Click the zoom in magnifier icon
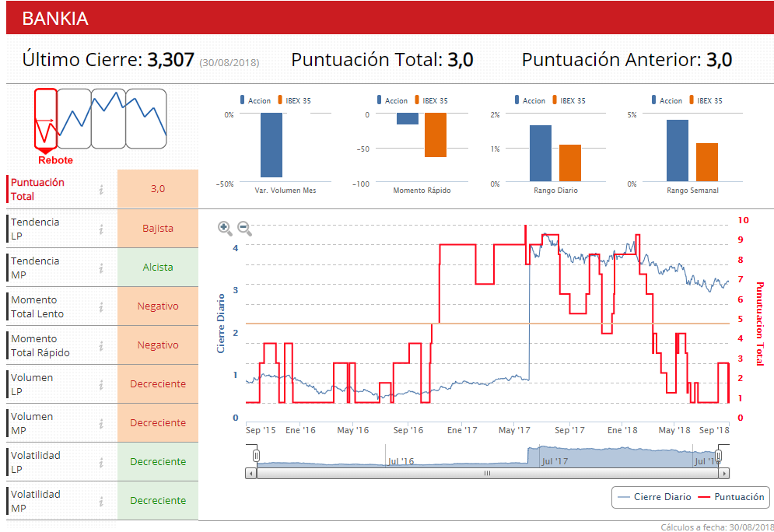774x532 pixels. (x=225, y=228)
